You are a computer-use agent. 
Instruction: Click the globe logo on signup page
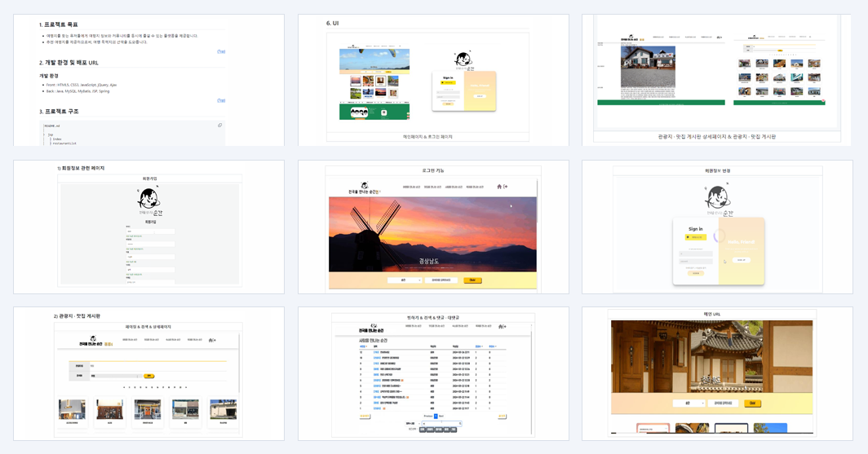(149, 198)
